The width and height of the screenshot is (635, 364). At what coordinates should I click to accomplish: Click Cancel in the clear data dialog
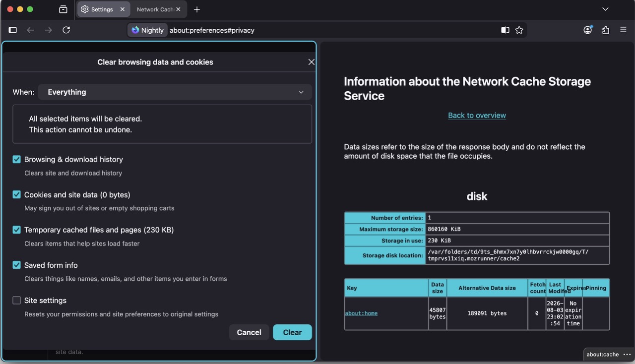tap(249, 332)
